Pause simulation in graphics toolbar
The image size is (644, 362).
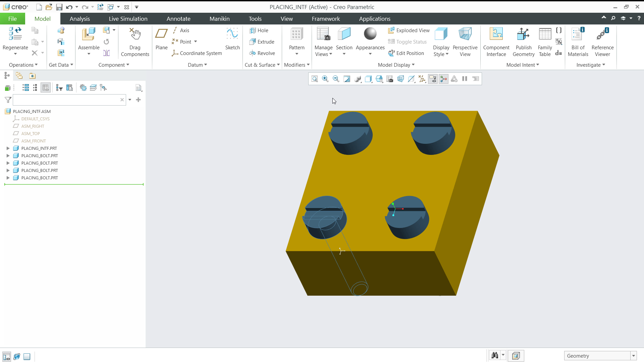point(465,79)
